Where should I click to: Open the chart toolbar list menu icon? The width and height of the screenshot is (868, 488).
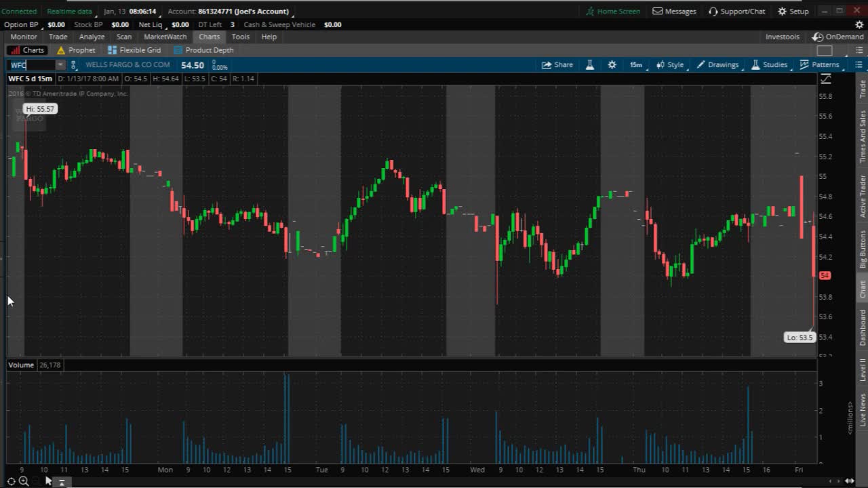859,65
